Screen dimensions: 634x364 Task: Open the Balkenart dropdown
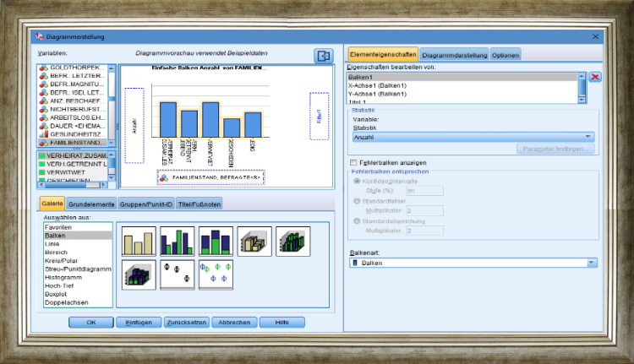[473, 263]
